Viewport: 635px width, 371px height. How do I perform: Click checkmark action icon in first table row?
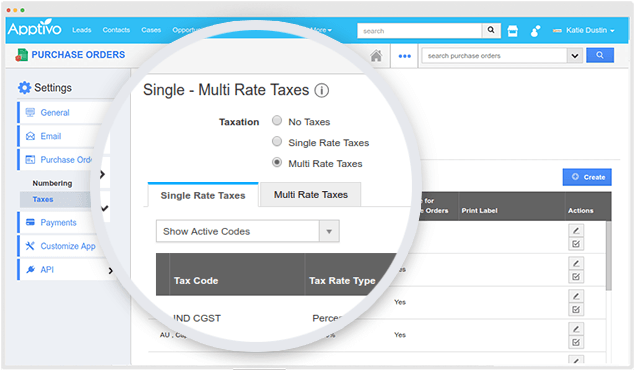coord(576,244)
